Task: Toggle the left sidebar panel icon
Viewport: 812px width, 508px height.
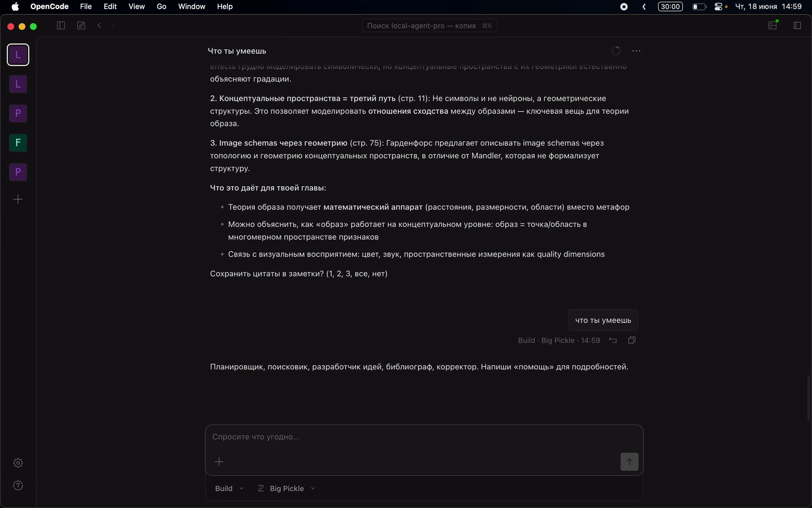Action: [x=61, y=25]
